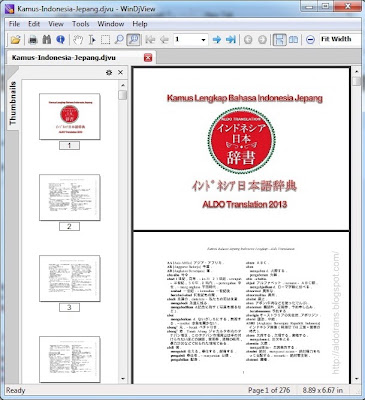Click the Forward view navigation button
Image resolution: width=365 pixels, height=400 pixels.
pos(262,40)
